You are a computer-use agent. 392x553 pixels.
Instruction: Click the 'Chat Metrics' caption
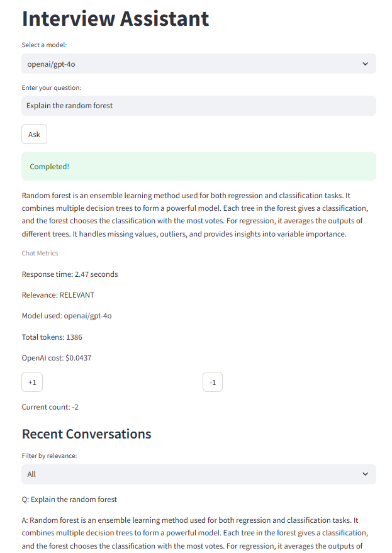tap(40, 253)
